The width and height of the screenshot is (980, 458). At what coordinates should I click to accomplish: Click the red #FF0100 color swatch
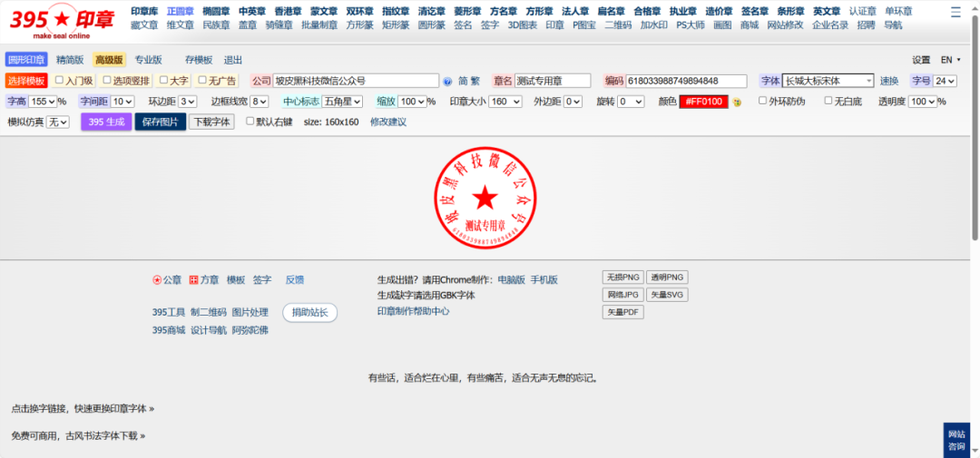[703, 102]
